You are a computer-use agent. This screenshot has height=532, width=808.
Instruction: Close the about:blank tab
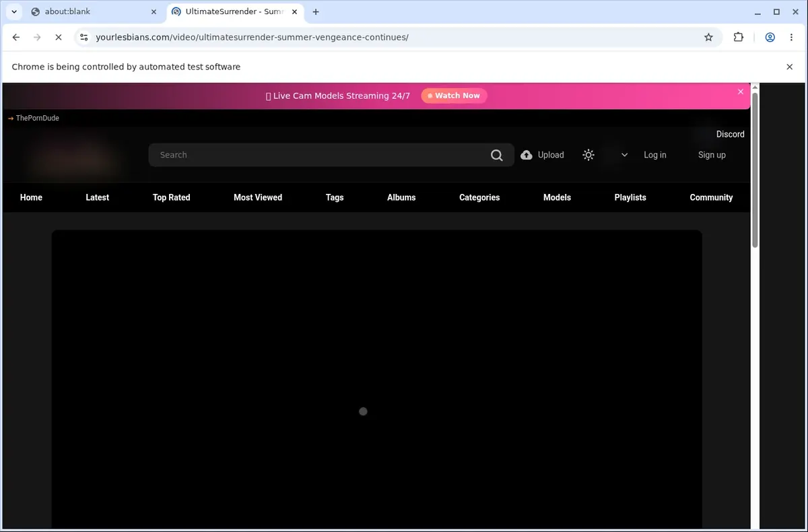[154, 11]
